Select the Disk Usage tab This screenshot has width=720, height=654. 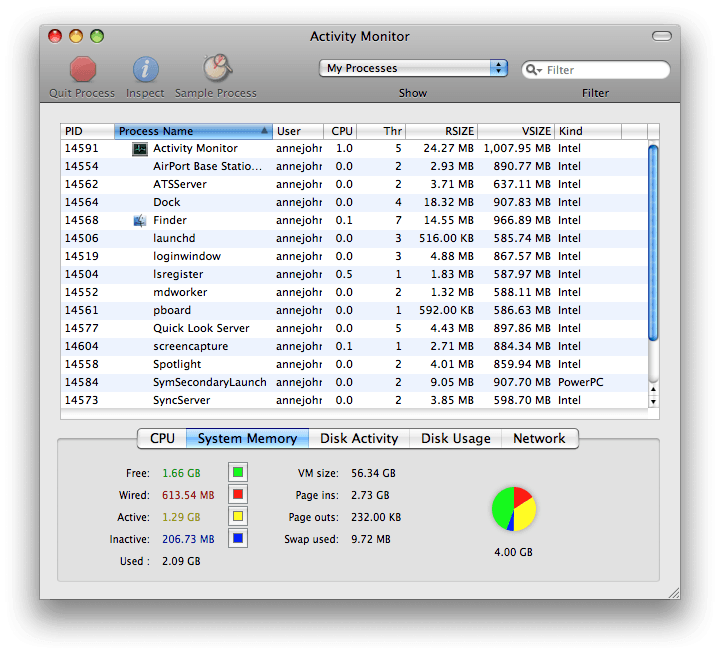(455, 438)
